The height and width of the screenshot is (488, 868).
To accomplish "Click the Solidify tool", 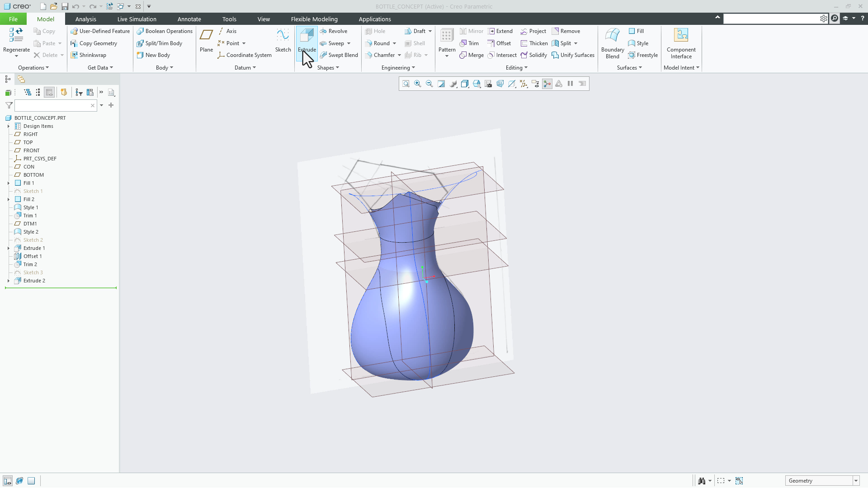I will 533,55.
